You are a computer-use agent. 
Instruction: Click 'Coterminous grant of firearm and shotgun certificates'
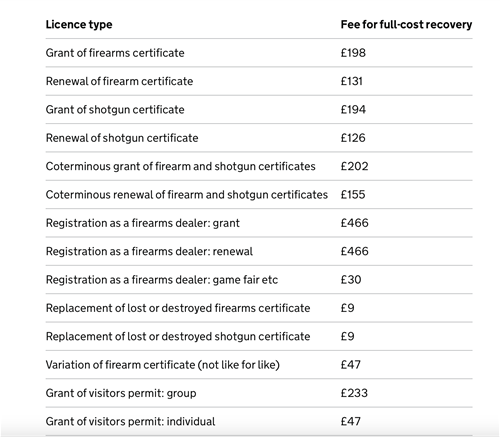point(180,166)
